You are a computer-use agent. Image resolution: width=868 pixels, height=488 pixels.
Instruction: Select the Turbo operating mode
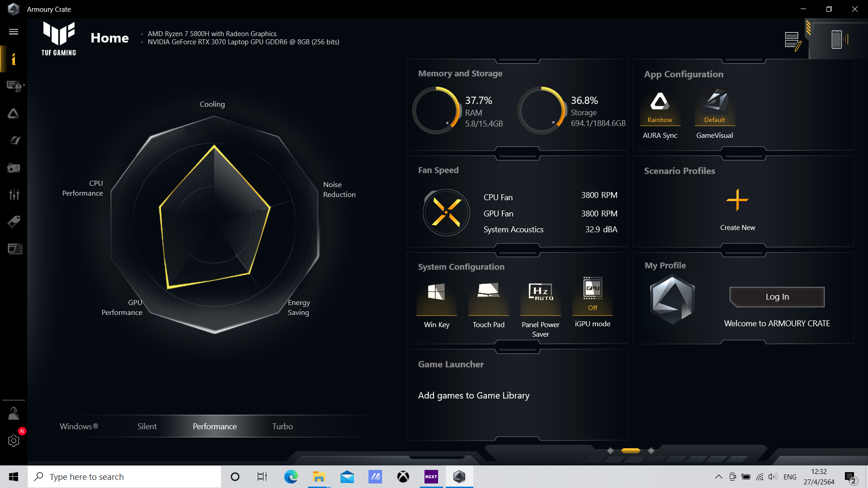[283, 426]
